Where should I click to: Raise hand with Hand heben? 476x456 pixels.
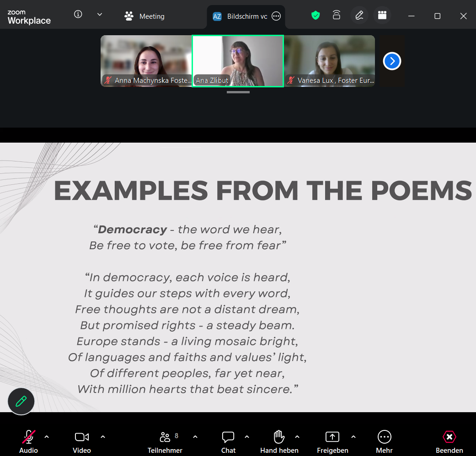279,442
